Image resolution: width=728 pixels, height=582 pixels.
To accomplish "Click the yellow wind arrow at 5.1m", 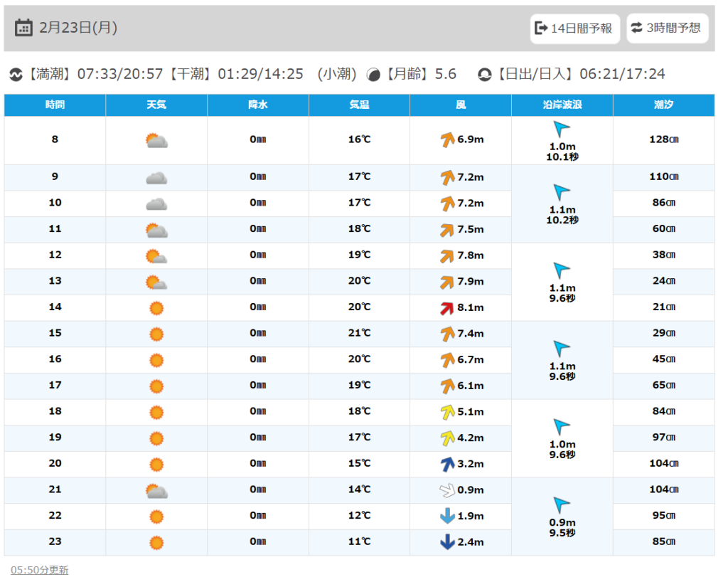I will [x=447, y=411].
